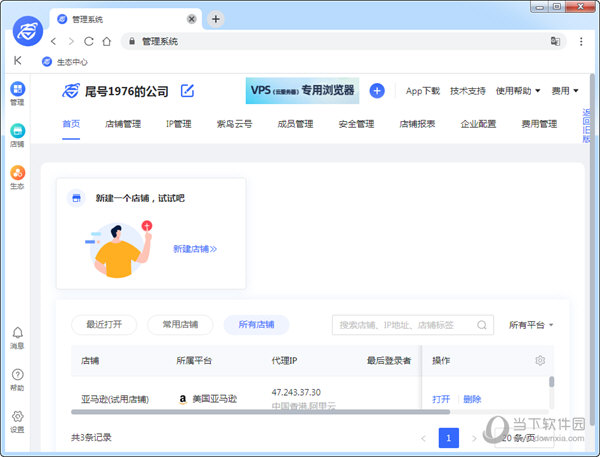Click the search magnifier in store search
This screenshot has height=457, width=600.
pyautogui.click(x=482, y=325)
